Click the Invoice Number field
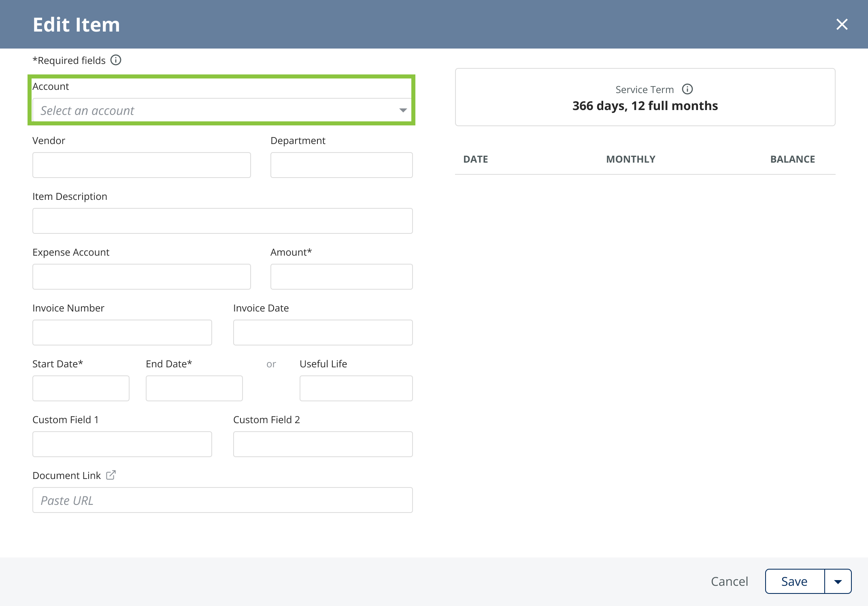The width and height of the screenshot is (868, 606). 122,333
